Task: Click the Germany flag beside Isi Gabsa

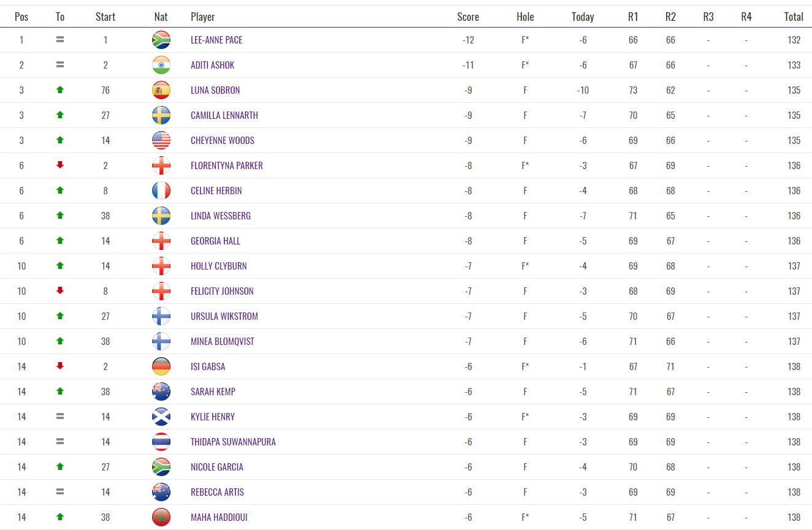Action: [161, 366]
